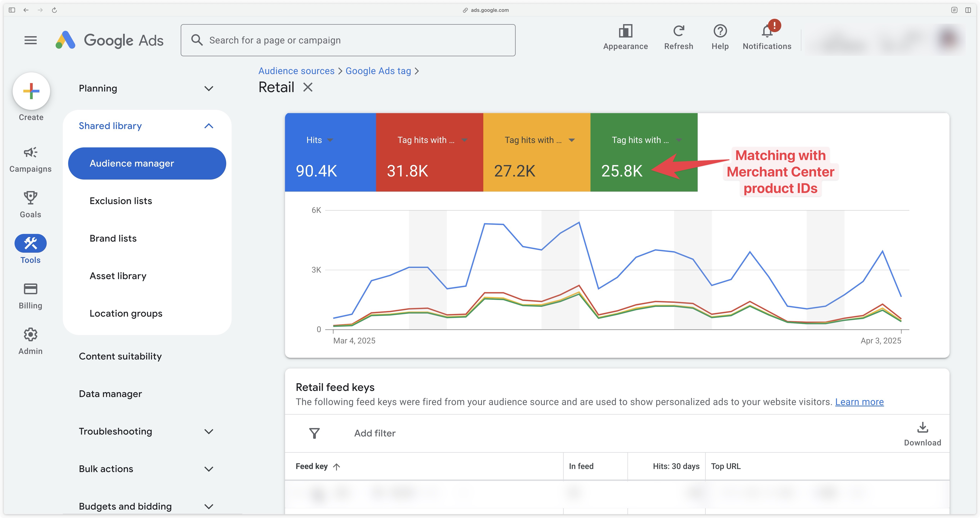Click the Mar 4, 2025 axis label

(354, 341)
